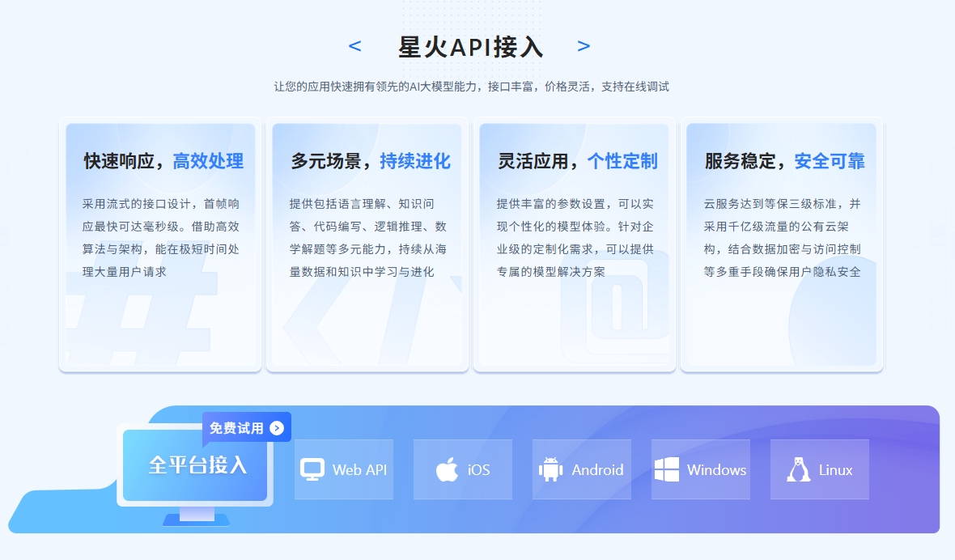The height and width of the screenshot is (560, 955).
Task: Click the subtitle 让您的应用快速拥有领先的AI大模型能力
Action: click(x=376, y=87)
